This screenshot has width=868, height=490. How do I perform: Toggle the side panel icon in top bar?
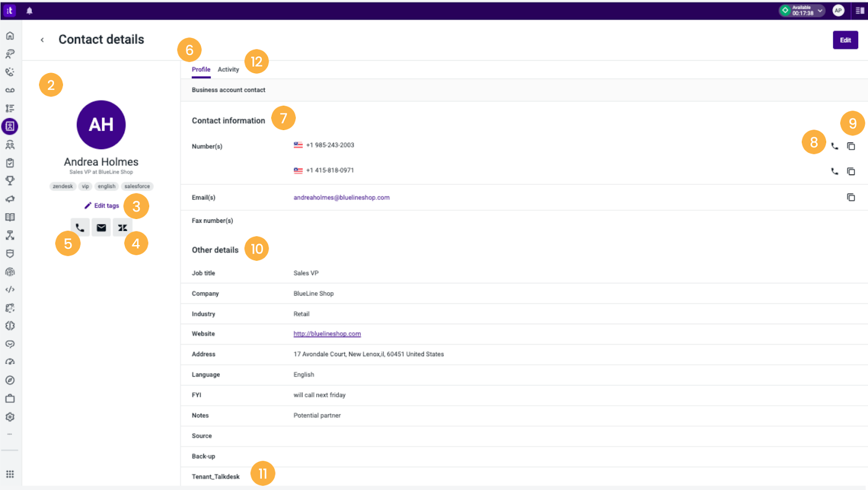860,10
